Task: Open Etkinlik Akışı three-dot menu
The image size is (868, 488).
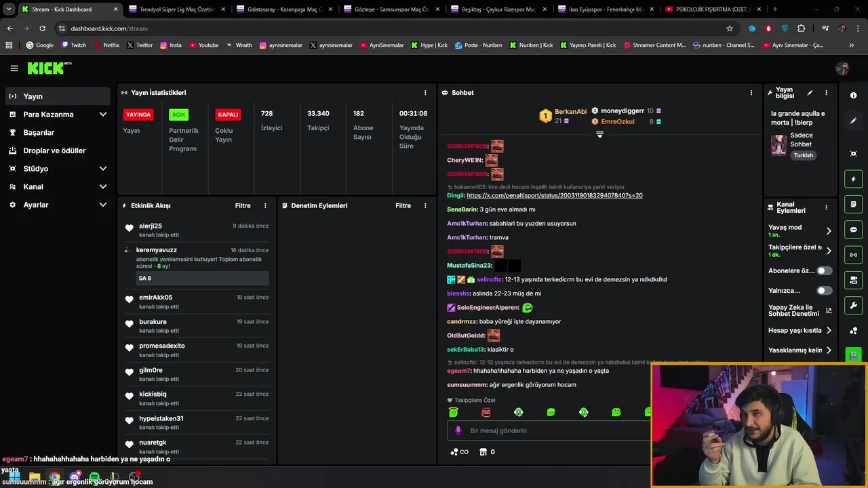Action: pos(265,205)
